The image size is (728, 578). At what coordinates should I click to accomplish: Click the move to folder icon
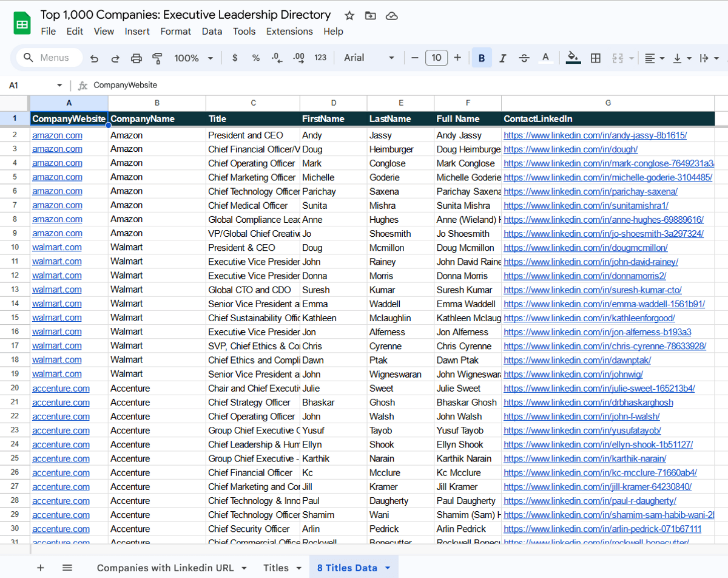coord(370,16)
